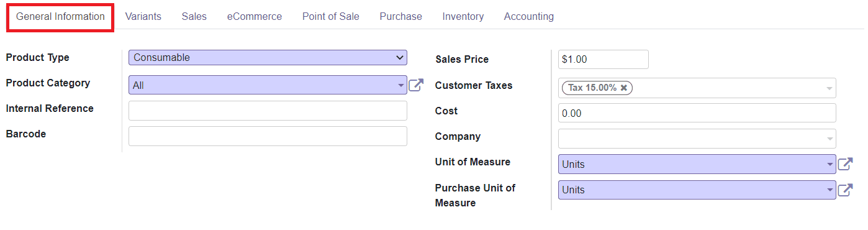Open external link for Product Category

pos(416,85)
